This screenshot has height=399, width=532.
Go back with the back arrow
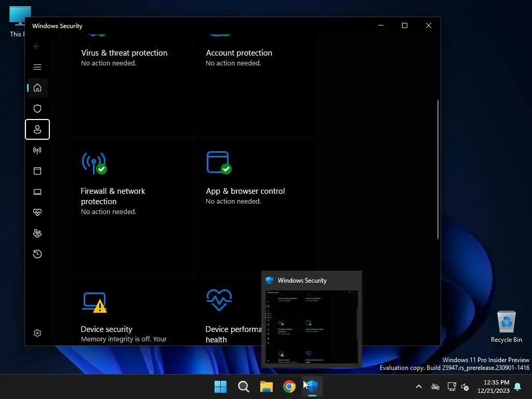tap(37, 46)
